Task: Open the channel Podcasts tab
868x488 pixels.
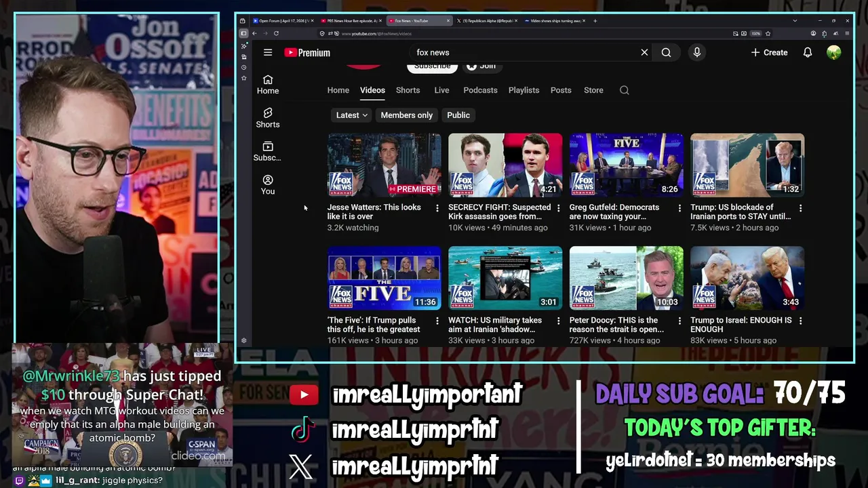Action: 480,90
